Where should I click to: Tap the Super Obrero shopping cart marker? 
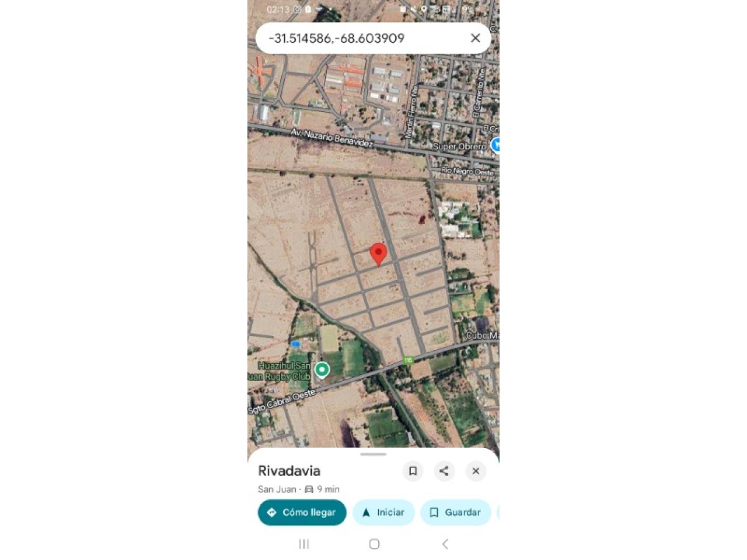(495, 145)
